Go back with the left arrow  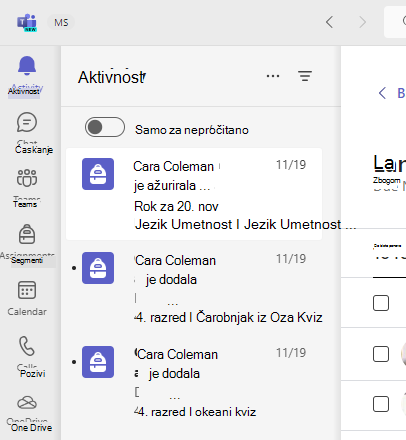point(329,22)
